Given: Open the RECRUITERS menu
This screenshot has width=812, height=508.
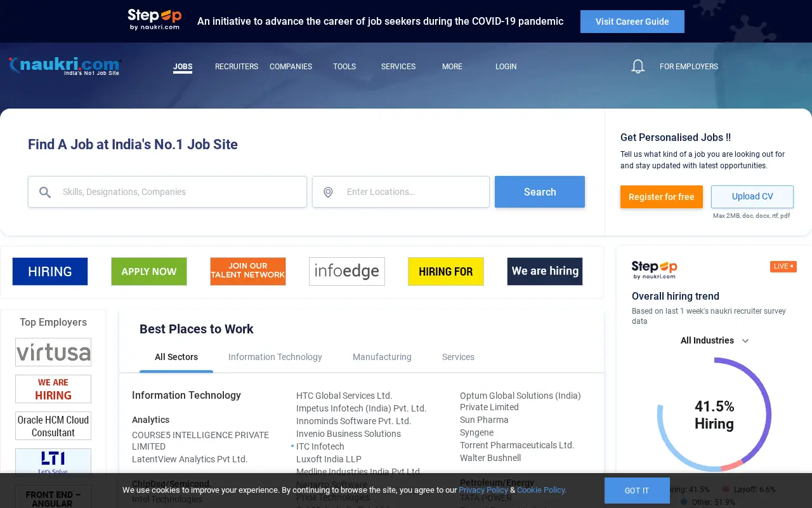Looking at the screenshot, I should (237, 67).
